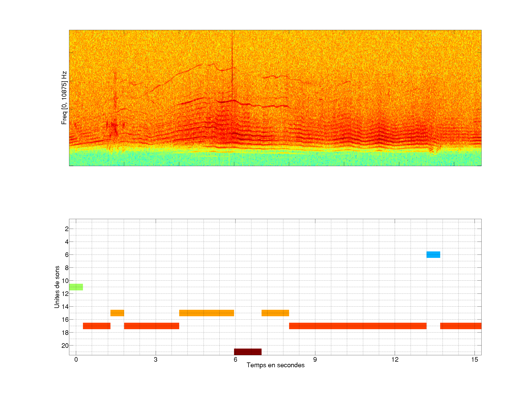Click the shortest orange bar near 1.5 seconds
The image size is (532, 399).
[117, 313]
